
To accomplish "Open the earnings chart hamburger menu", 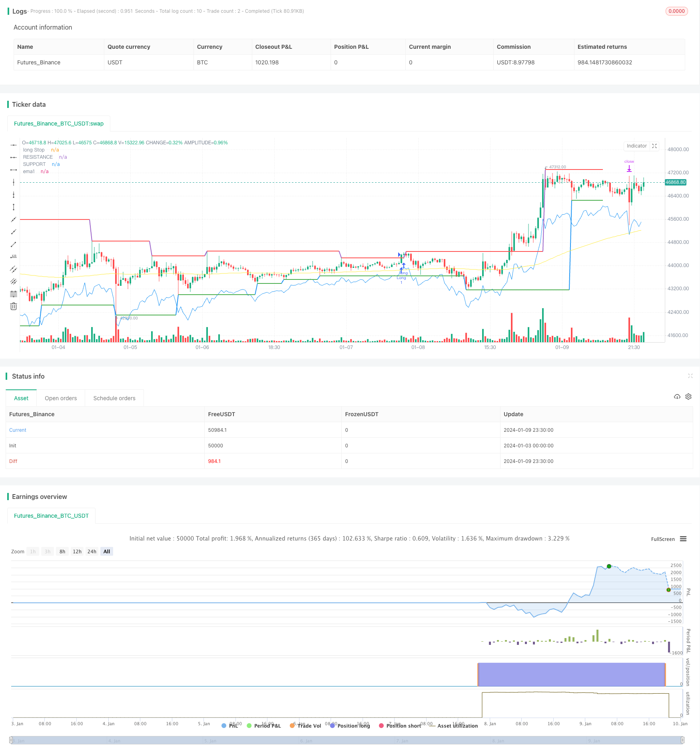I will tap(683, 539).
